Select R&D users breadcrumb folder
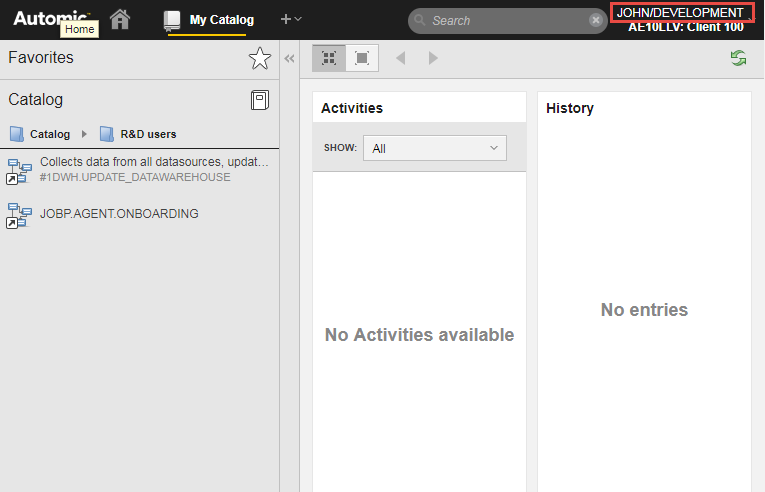765x492 pixels. click(x=138, y=134)
